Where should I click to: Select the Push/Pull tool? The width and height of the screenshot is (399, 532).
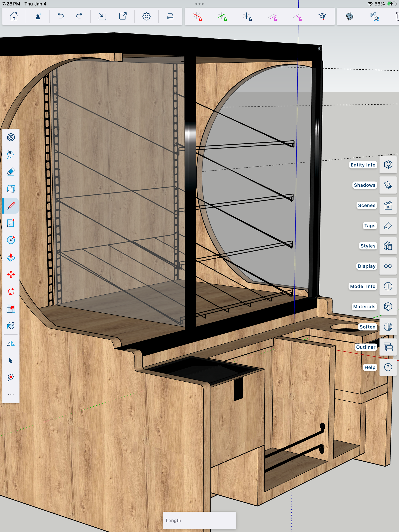click(x=11, y=257)
